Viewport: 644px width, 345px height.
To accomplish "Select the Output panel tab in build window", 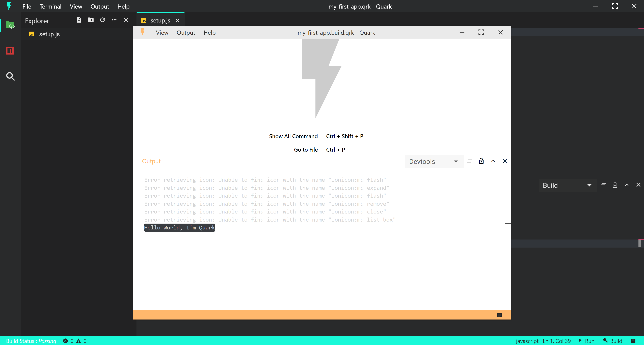I will (x=151, y=161).
